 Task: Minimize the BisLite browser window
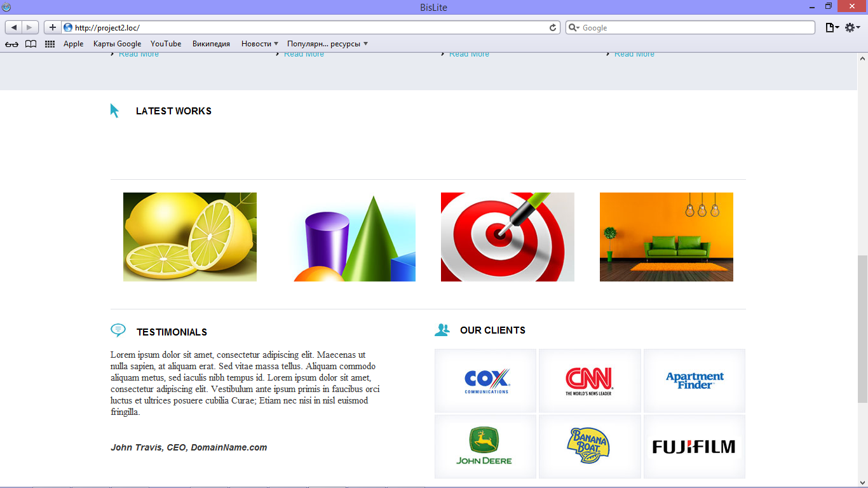tap(812, 7)
